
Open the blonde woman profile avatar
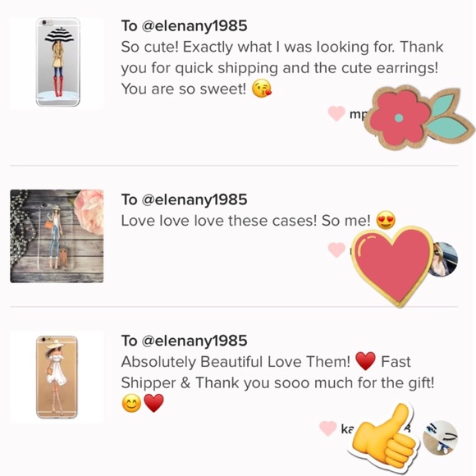(x=445, y=259)
